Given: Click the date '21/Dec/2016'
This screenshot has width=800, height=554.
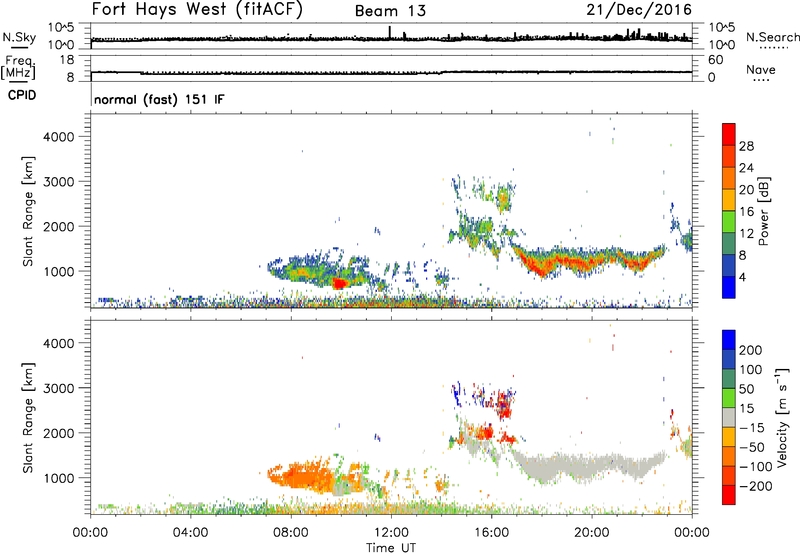Looking at the screenshot, I should tap(639, 10).
